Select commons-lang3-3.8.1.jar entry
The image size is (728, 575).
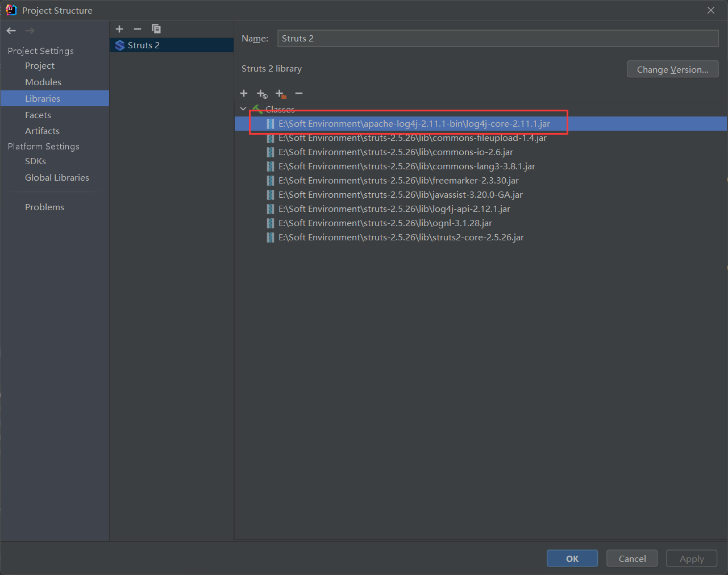click(481, 166)
